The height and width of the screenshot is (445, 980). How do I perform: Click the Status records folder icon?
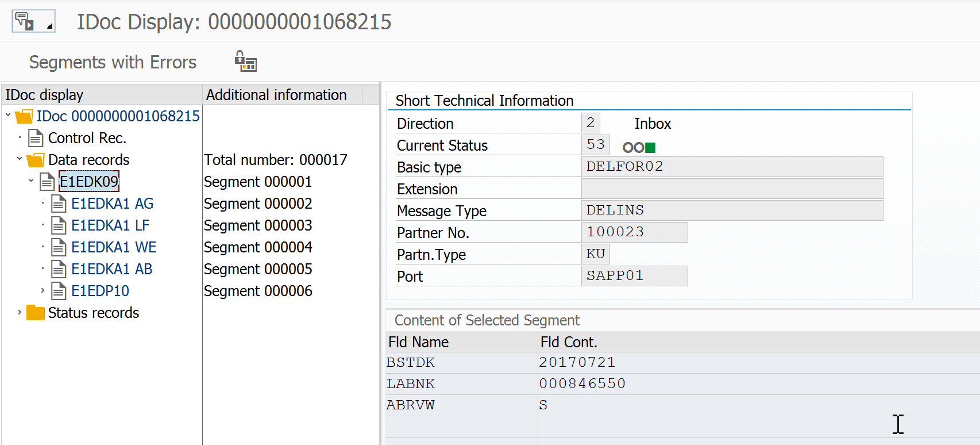click(x=36, y=313)
